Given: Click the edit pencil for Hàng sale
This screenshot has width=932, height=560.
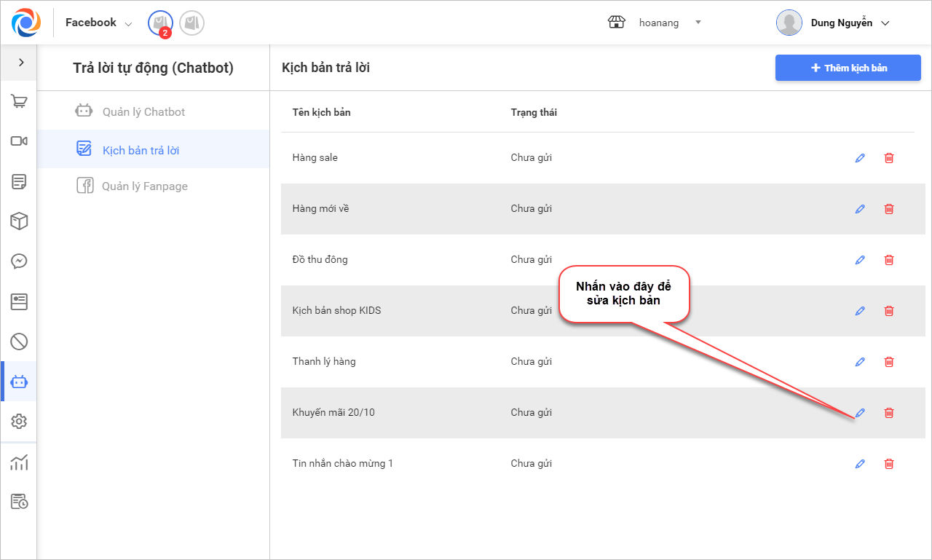Looking at the screenshot, I should 860,158.
